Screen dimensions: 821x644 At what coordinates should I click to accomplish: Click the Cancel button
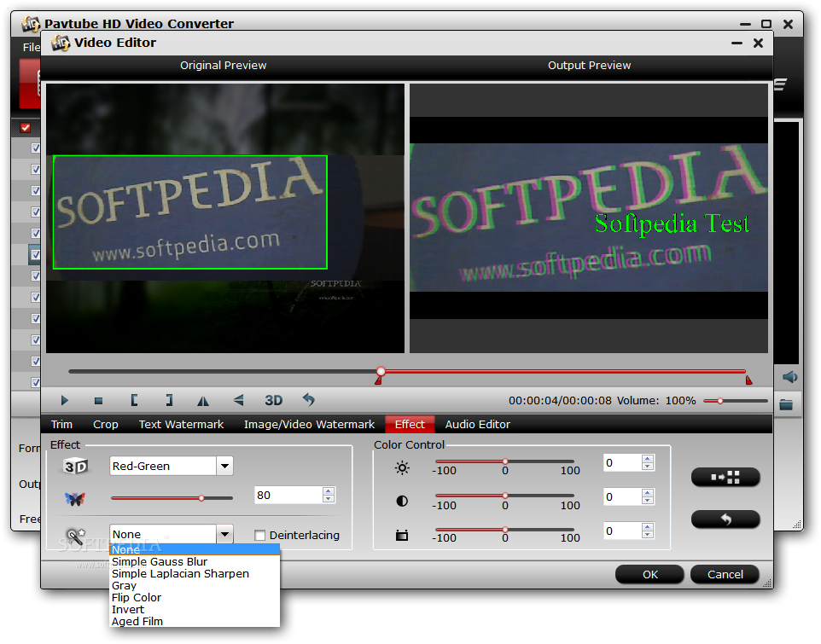[725, 574]
